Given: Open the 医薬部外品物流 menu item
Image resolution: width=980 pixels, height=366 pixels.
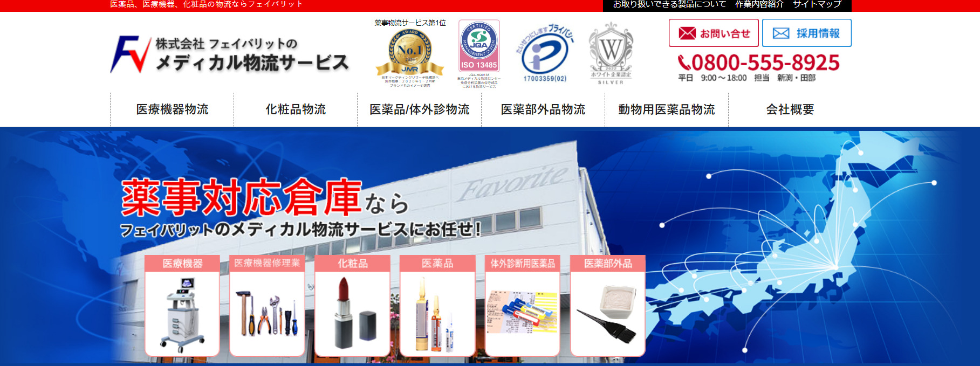Looking at the screenshot, I should tap(543, 109).
